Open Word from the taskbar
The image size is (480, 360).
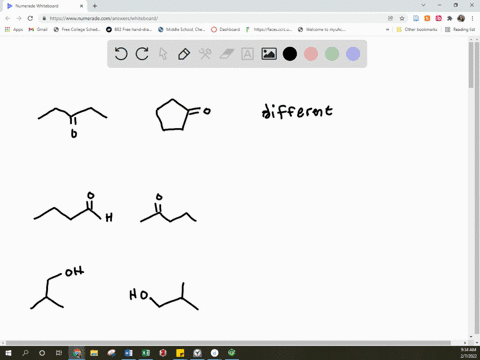point(128,353)
